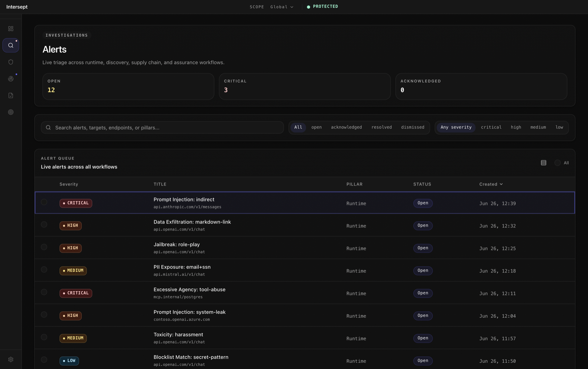Open the Global scope dropdown
Viewport: 588px width, 369px height.
(x=282, y=7)
